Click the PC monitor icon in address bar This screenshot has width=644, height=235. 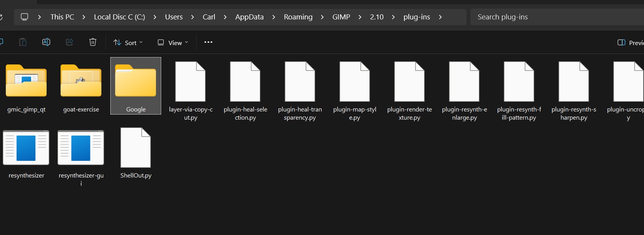24,17
